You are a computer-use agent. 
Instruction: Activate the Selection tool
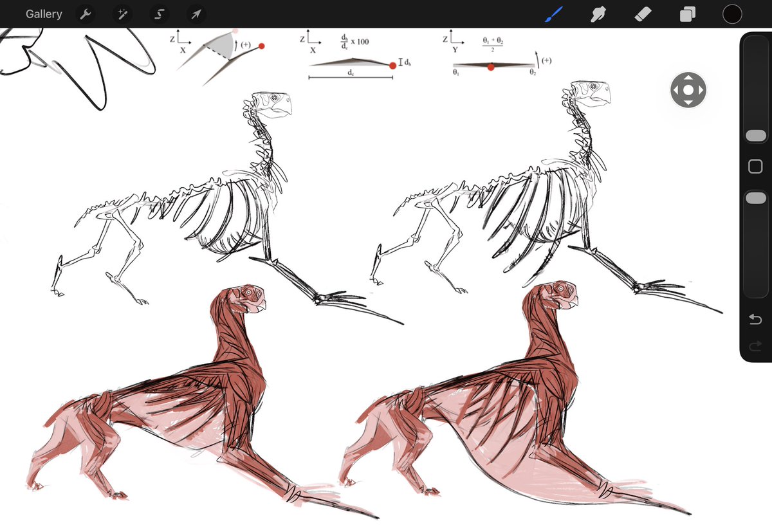(158, 14)
